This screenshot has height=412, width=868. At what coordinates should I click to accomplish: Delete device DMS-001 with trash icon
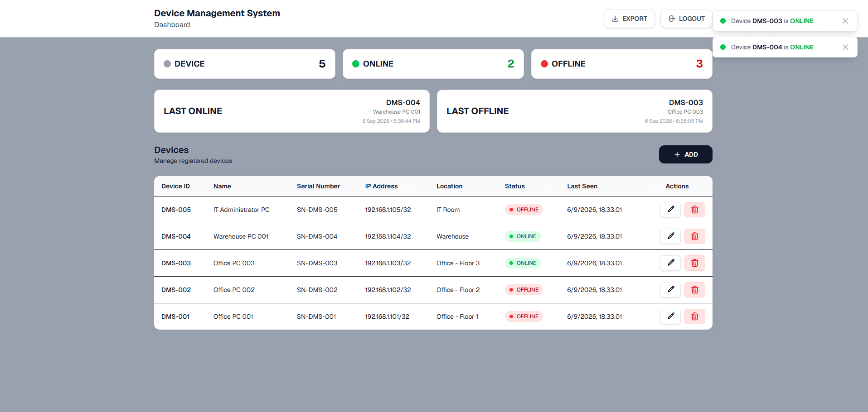[694, 316]
